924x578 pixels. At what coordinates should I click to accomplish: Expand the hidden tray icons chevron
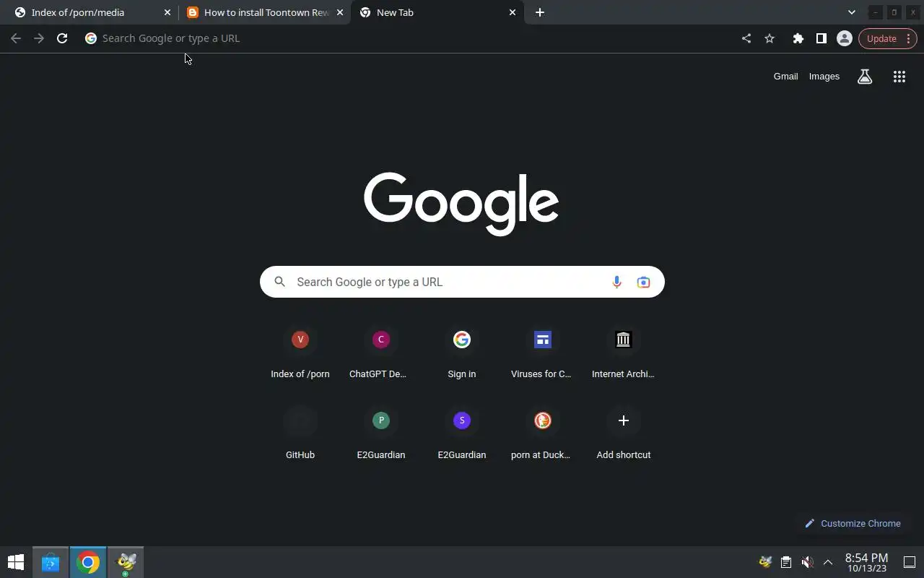(x=828, y=562)
